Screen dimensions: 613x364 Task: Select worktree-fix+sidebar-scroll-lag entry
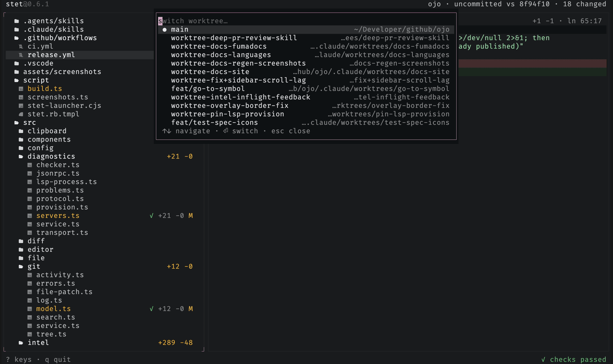click(x=306, y=80)
